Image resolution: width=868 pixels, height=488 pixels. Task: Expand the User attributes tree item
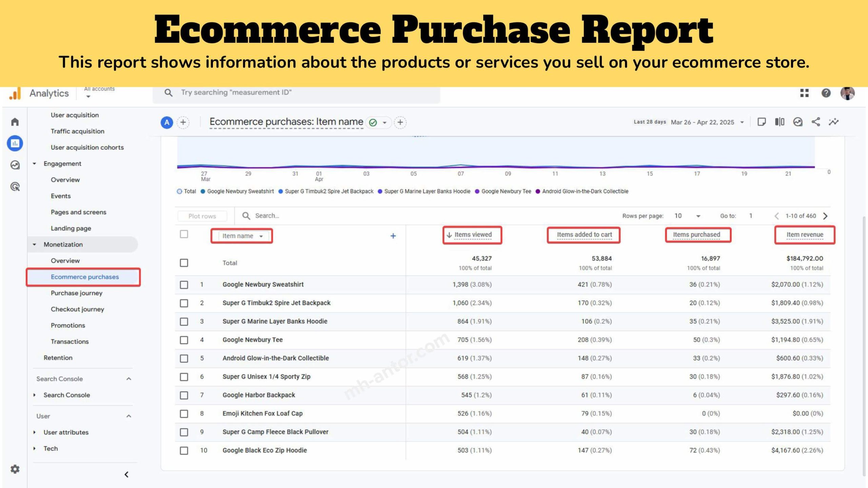click(34, 432)
